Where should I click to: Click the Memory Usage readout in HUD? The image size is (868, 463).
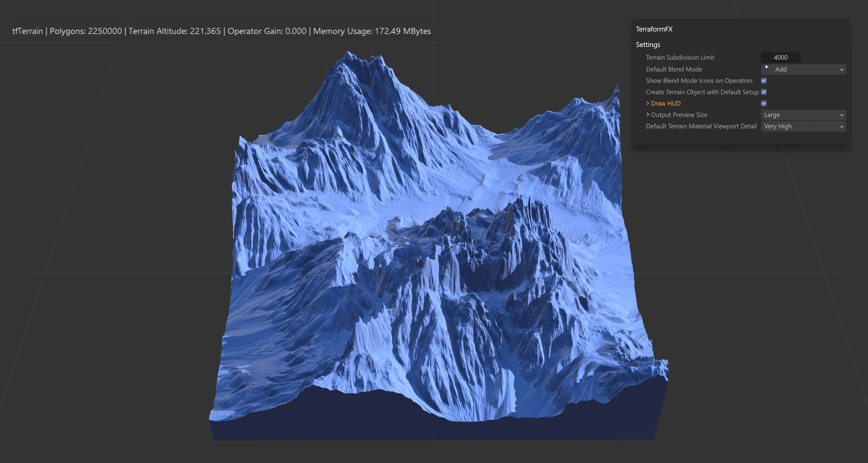point(372,31)
